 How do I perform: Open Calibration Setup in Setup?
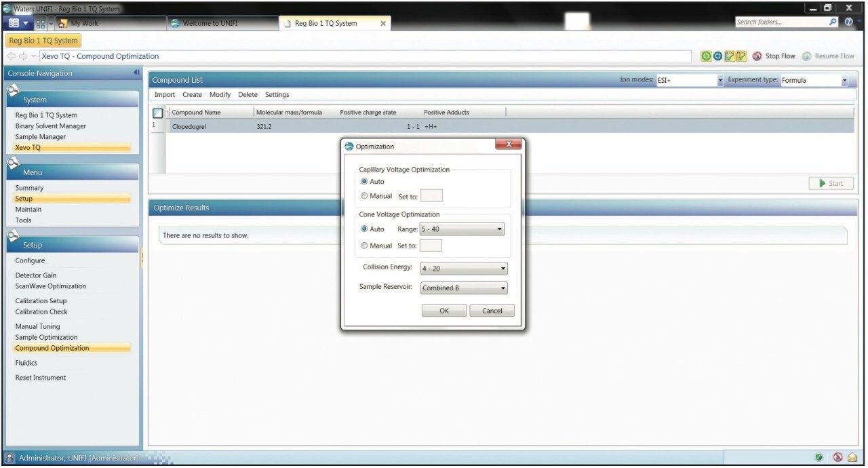tap(41, 301)
